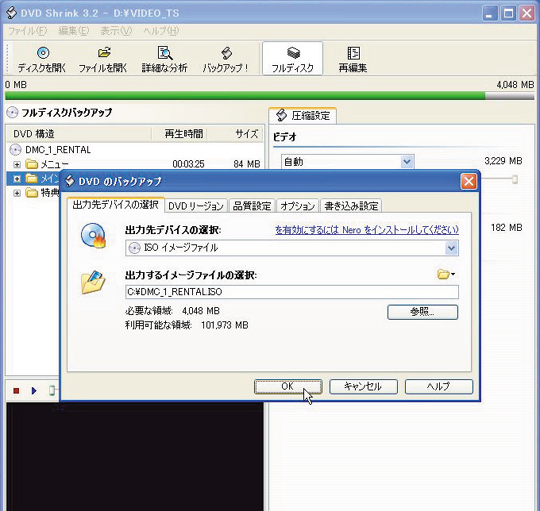This screenshot has width=540, height=511.
Task: Open the 出力先デバイス ISO イメージファイル dropdown
Action: 451,248
